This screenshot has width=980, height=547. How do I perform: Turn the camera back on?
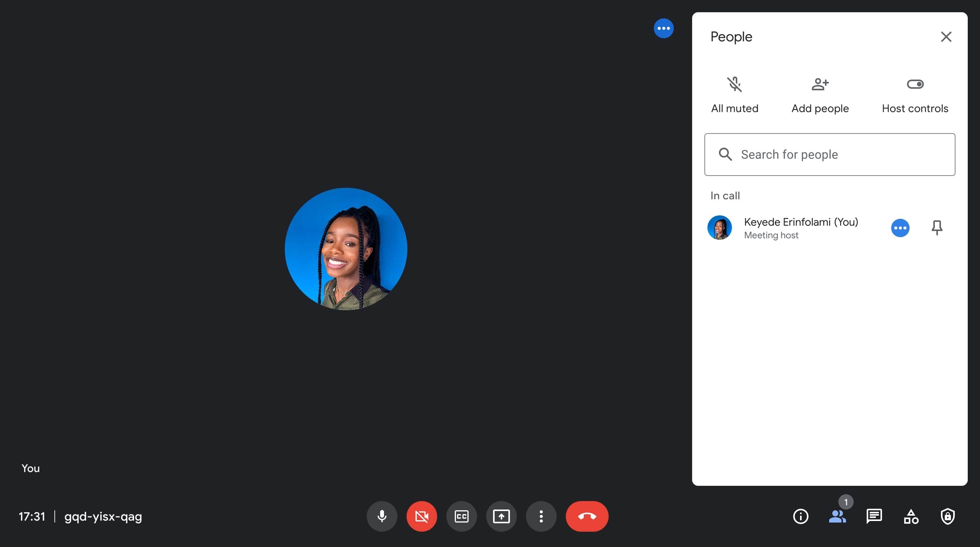click(421, 516)
